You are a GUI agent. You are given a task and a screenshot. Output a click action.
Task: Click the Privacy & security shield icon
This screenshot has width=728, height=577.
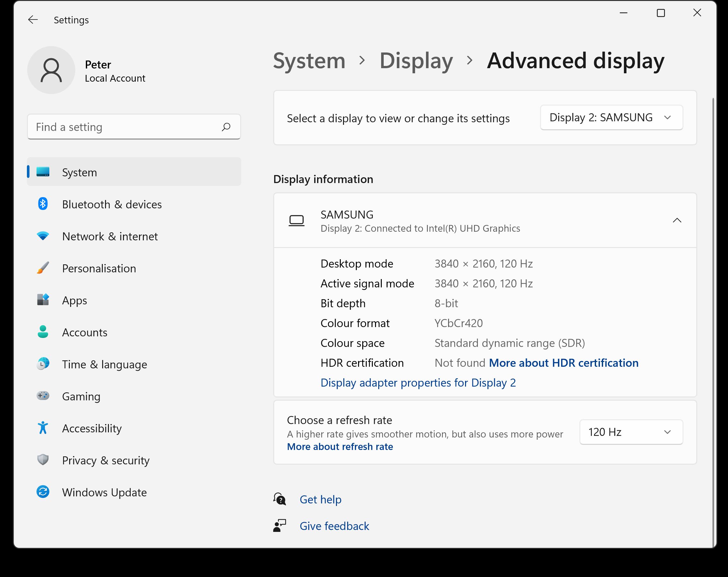click(43, 460)
